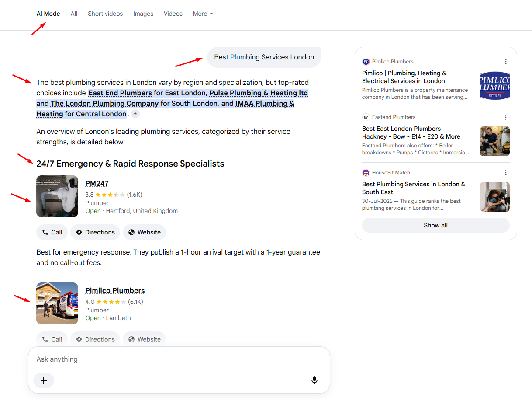This screenshot has height=401, width=532.
Task: Click Show all sources button
Action: click(x=436, y=225)
